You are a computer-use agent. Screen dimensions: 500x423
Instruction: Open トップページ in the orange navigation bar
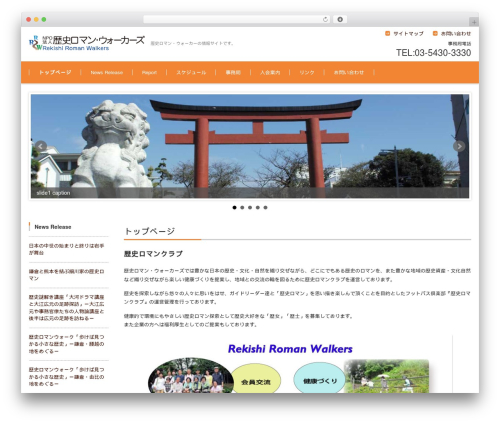coord(55,72)
